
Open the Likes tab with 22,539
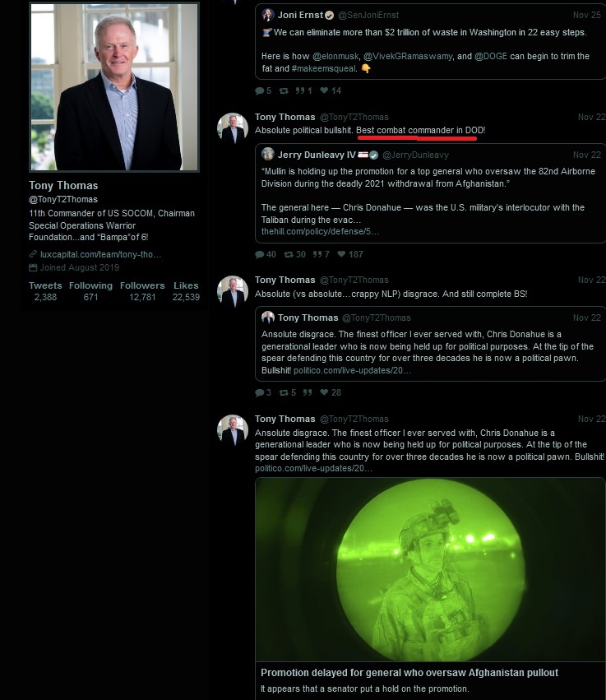click(x=186, y=291)
